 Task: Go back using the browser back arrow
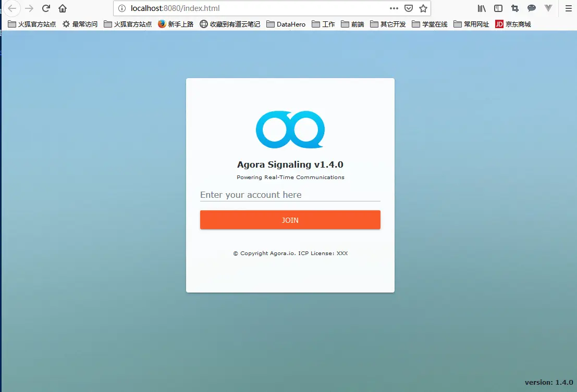pyautogui.click(x=12, y=8)
